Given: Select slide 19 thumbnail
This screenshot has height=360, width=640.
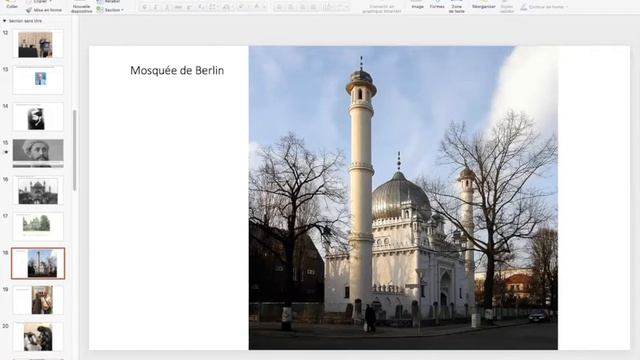Looking at the screenshot, I should 38,300.
